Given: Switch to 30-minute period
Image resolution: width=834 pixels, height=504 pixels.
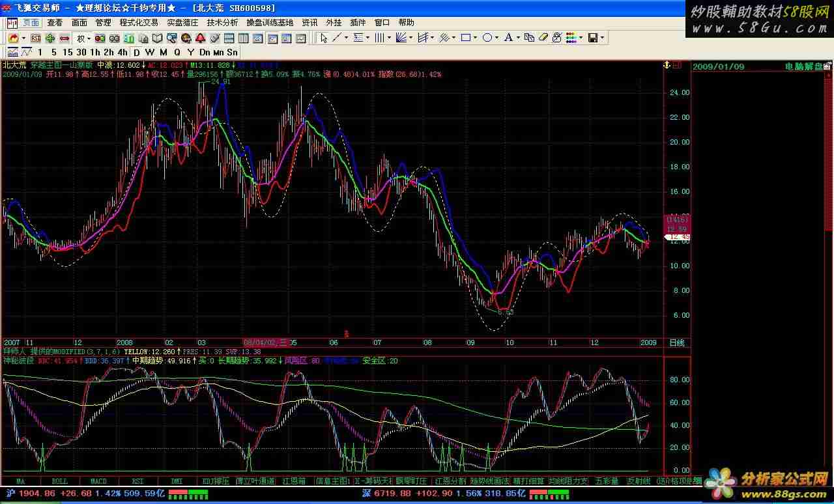Looking at the screenshot, I should (x=81, y=52).
